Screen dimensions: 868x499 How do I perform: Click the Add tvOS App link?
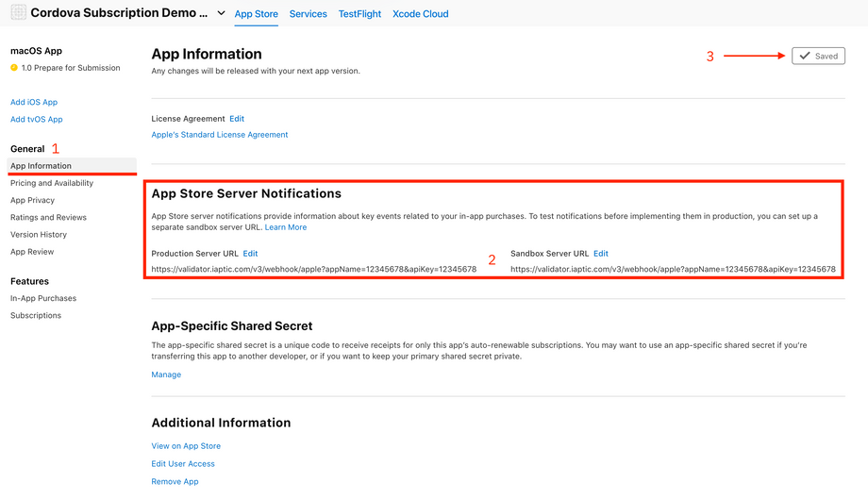click(37, 120)
